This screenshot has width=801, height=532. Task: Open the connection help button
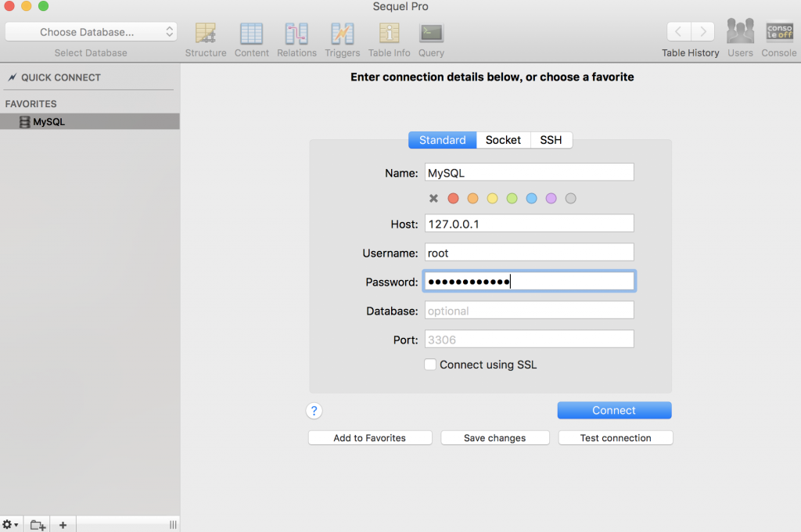click(314, 411)
